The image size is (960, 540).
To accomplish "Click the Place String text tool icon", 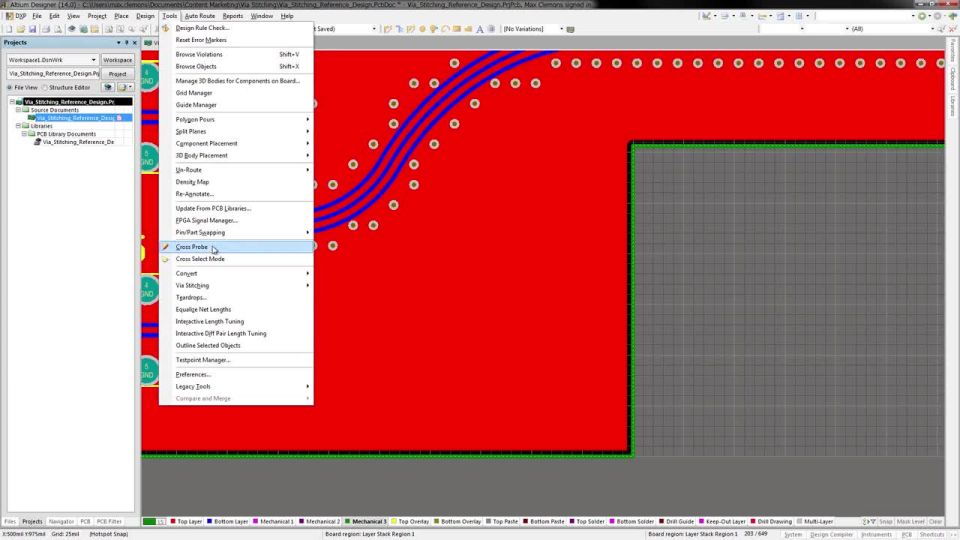I will click(x=480, y=29).
